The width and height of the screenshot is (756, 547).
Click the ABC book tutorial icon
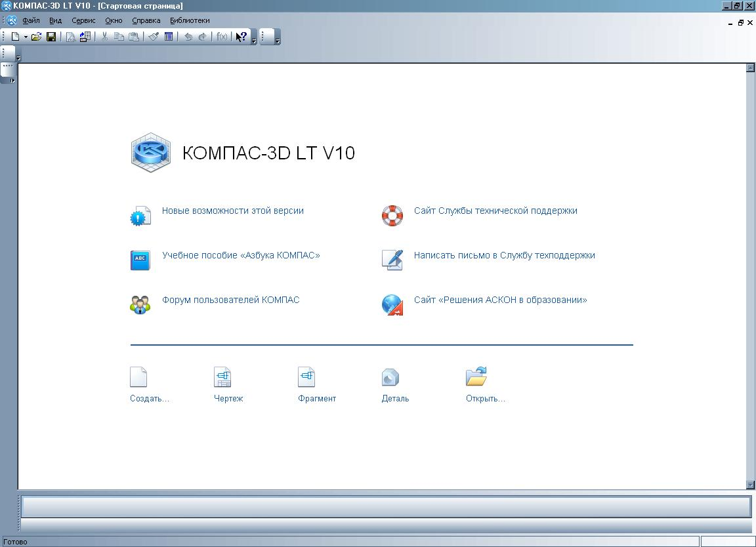coord(140,260)
